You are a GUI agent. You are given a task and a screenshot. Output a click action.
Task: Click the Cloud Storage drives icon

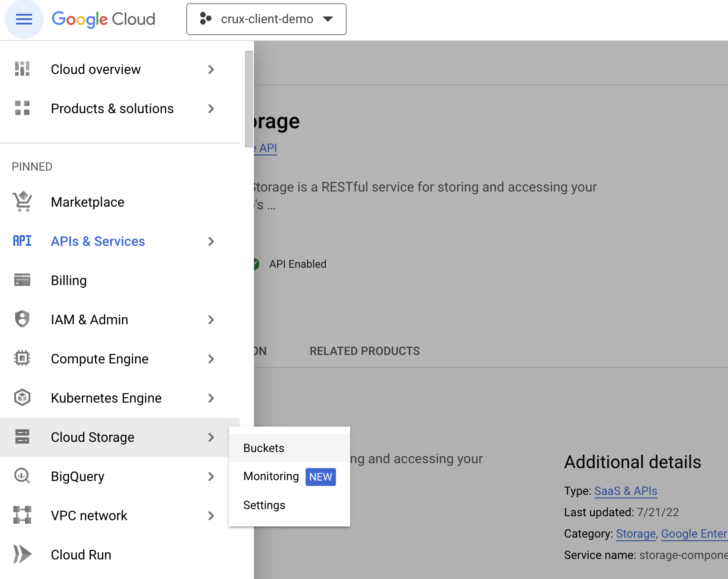tap(22, 437)
